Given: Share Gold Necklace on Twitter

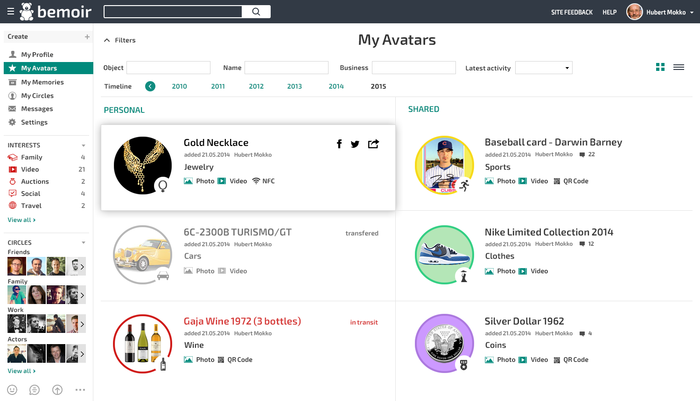Looking at the screenshot, I should [355, 144].
